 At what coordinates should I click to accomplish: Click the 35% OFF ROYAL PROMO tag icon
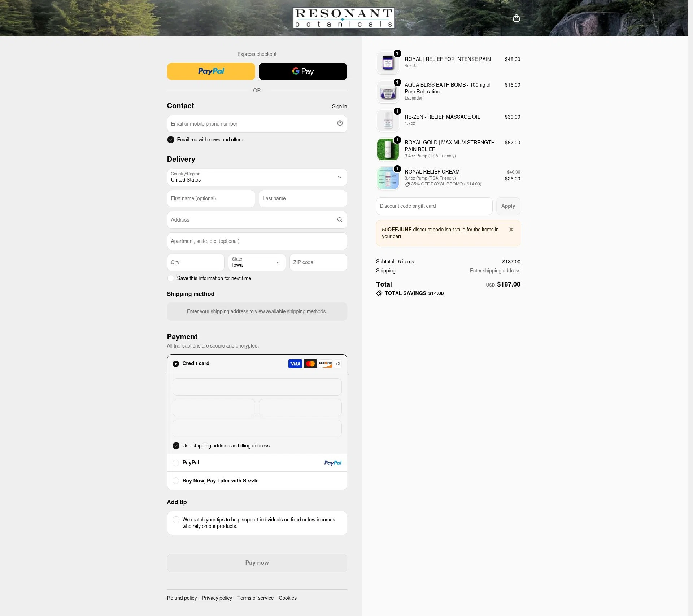click(x=407, y=184)
